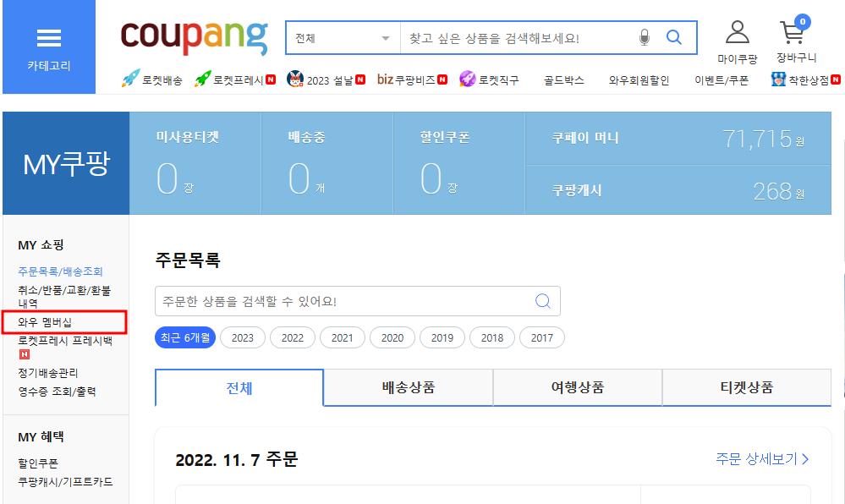Start voice search with microphone icon
Viewport: 845px width, 504px height.
tap(644, 38)
